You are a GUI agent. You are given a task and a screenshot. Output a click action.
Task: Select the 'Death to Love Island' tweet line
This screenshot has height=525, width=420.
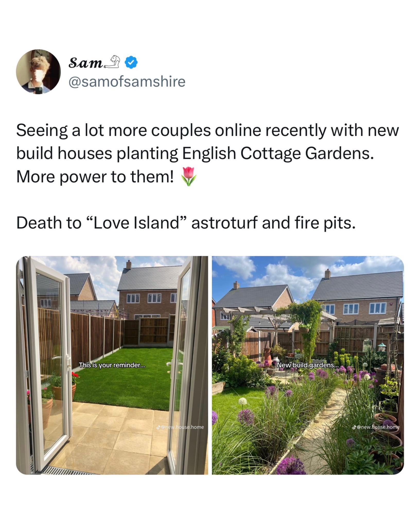(186, 223)
